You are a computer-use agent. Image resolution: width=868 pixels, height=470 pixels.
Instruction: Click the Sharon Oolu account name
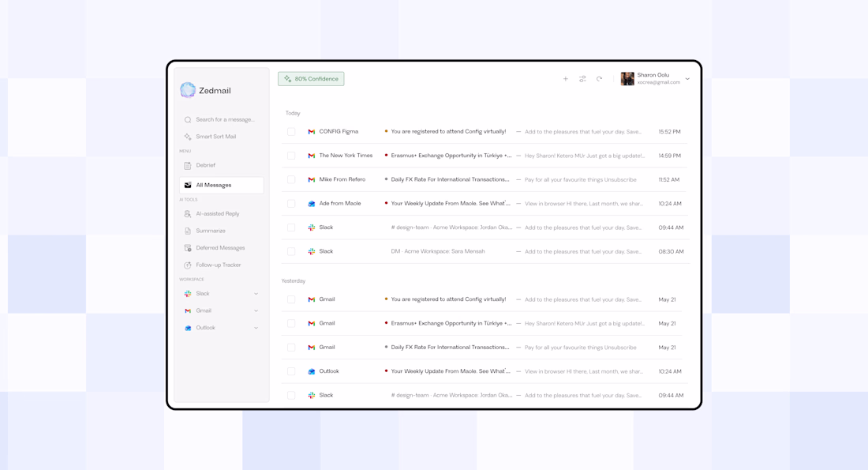(x=653, y=75)
